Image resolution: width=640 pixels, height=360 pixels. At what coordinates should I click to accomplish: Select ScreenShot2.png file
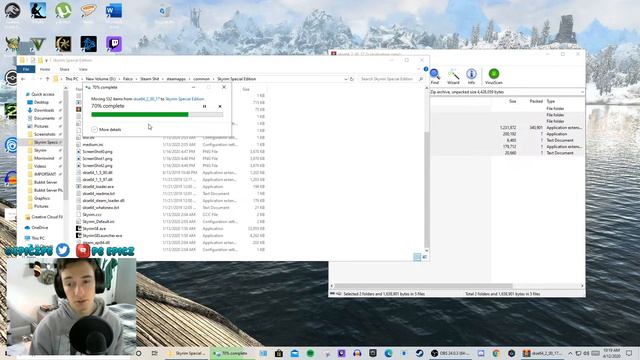tap(97, 165)
